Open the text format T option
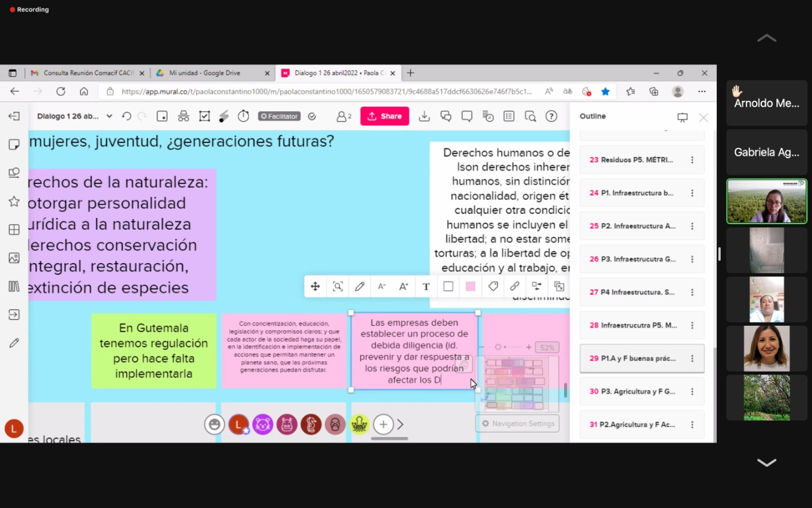Screen dimensions: 812x508 click(x=426, y=286)
